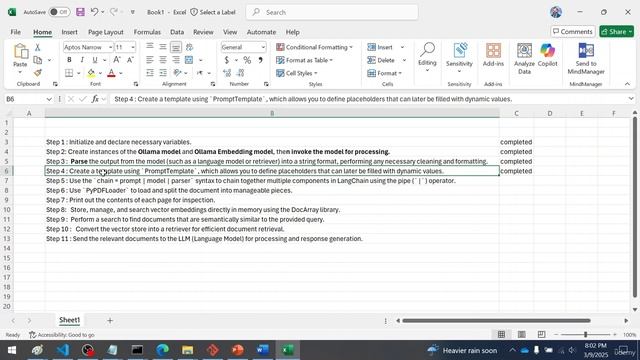Image resolution: width=640 pixels, height=360 pixels.
Task: Open the Data tab
Action: pyautogui.click(x=177, y=32)
